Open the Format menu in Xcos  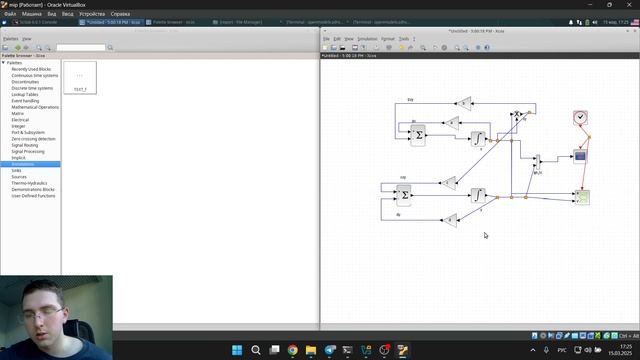388,39
